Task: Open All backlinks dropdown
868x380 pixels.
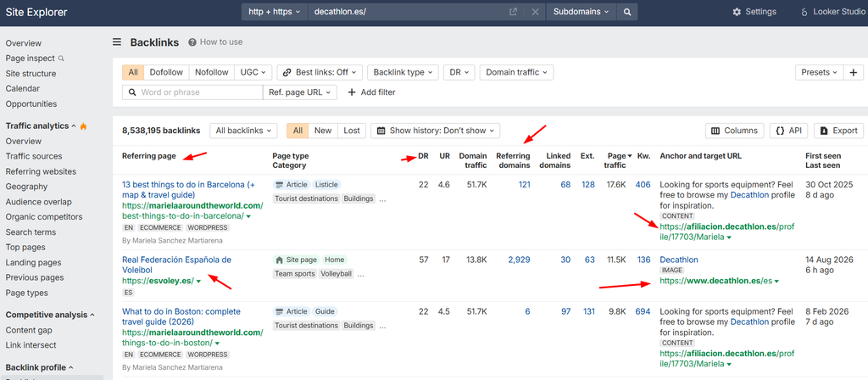Action: [243, 131]
